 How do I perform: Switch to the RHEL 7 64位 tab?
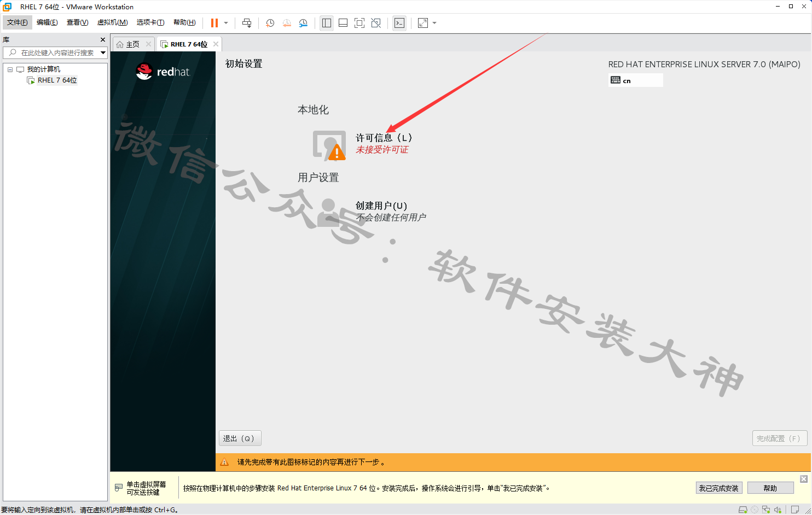point(189,44)
